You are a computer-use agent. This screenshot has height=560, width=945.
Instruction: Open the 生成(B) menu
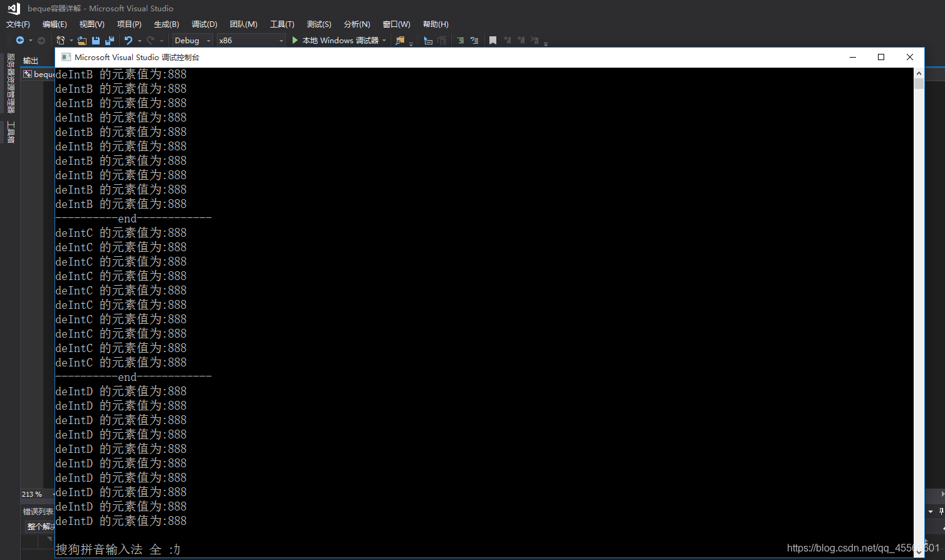(x=167, y=24)
